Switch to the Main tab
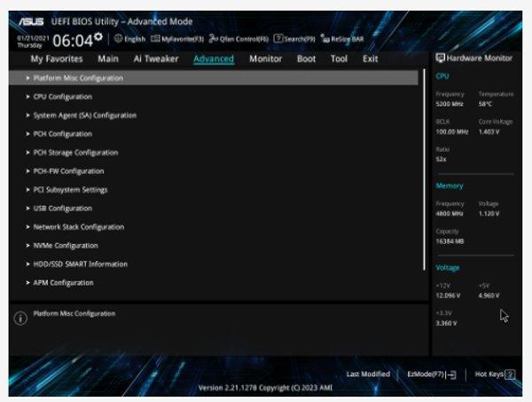532x402 pixels. (x=108, y=59)
